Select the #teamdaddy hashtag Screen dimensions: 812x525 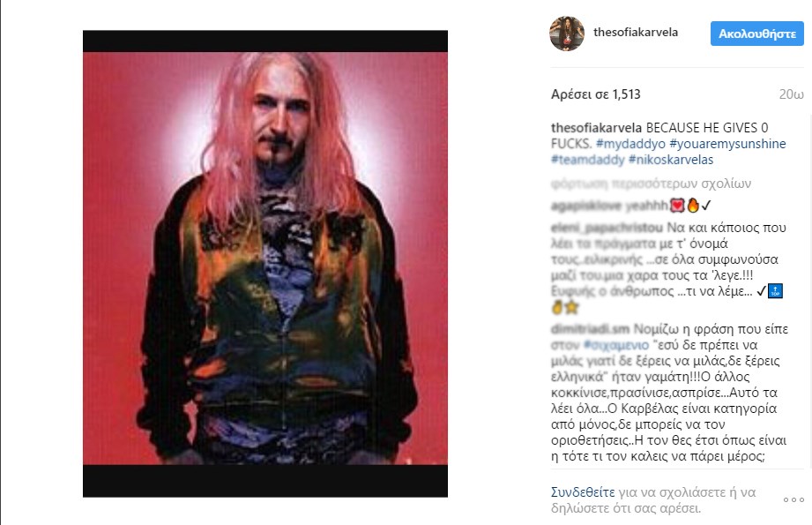click(x=588, y=160)
